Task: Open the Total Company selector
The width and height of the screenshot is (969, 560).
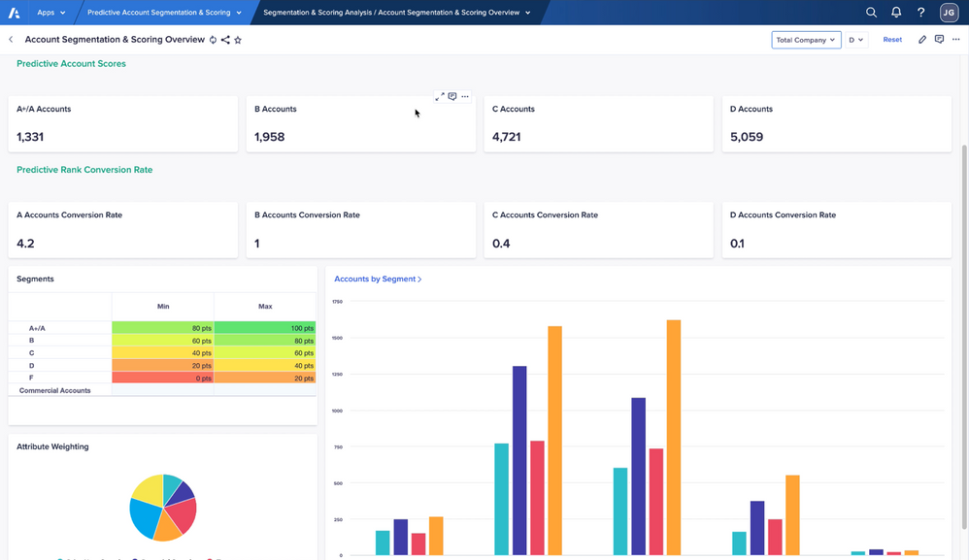Action: click(x=806, y=40)
